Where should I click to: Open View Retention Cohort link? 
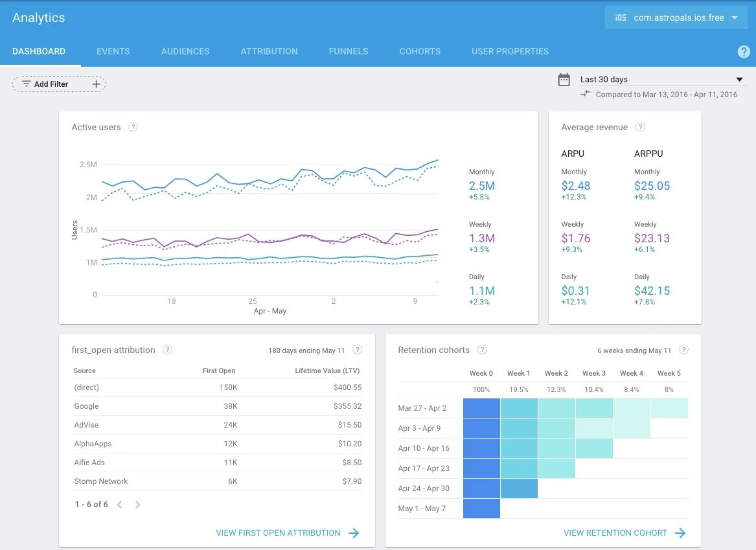(615, 533)
